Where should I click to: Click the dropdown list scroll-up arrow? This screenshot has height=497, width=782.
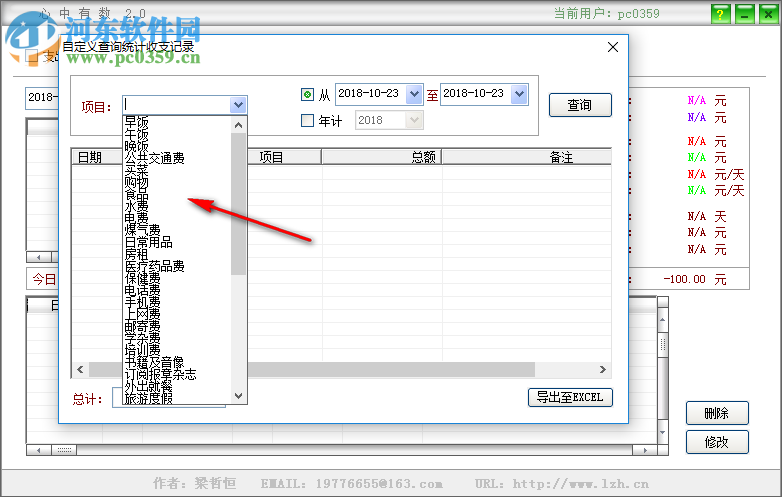click(x=238, y=125)
